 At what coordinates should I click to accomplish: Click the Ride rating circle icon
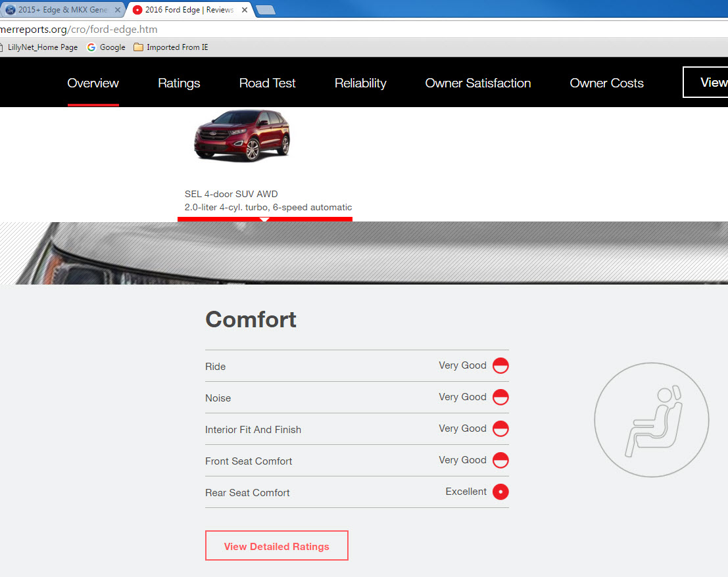pyautogui.click(x=500, y=366)
